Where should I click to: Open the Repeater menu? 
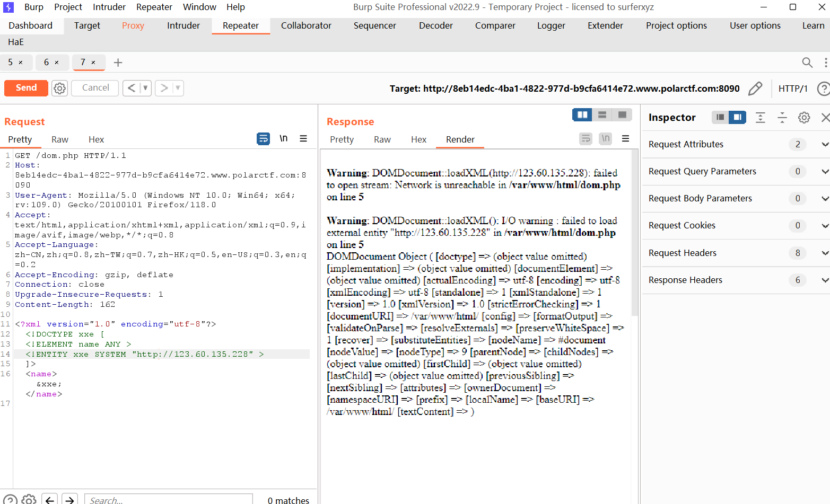click(154, 7)
